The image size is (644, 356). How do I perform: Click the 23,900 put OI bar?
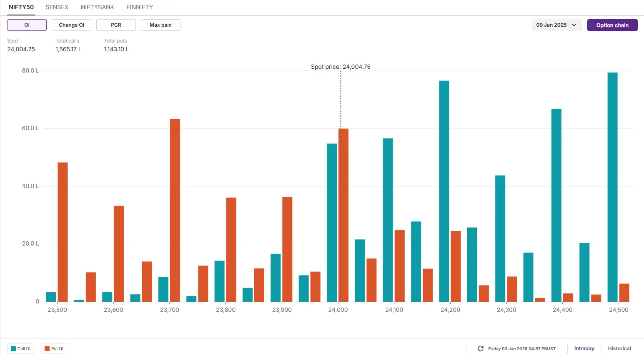(x=287, y=249)
